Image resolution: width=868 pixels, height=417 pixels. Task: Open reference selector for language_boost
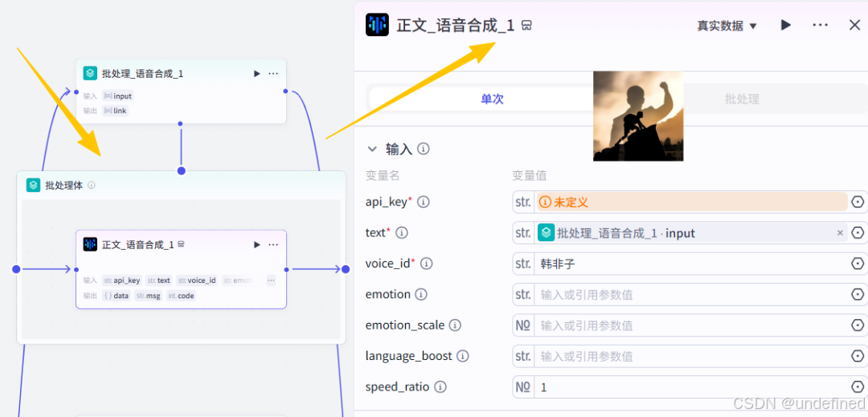pyautogui.click(x=858, y=356)
